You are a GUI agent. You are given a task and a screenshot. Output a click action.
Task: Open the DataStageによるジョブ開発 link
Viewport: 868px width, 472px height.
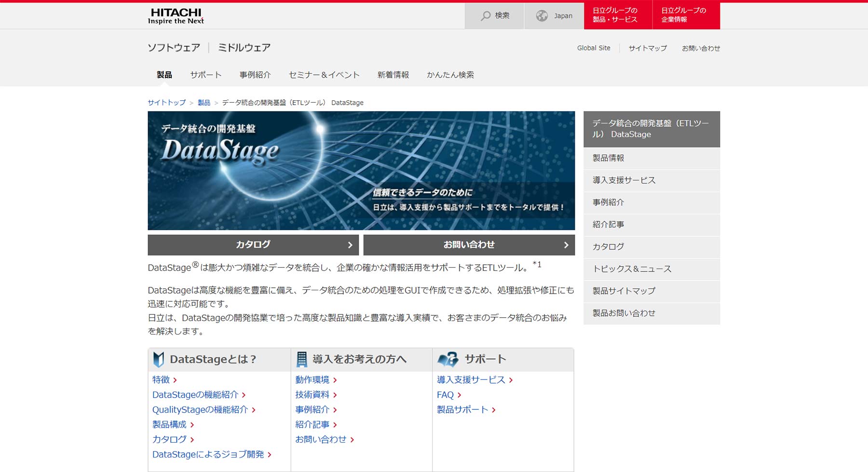[x=208, y=455]
